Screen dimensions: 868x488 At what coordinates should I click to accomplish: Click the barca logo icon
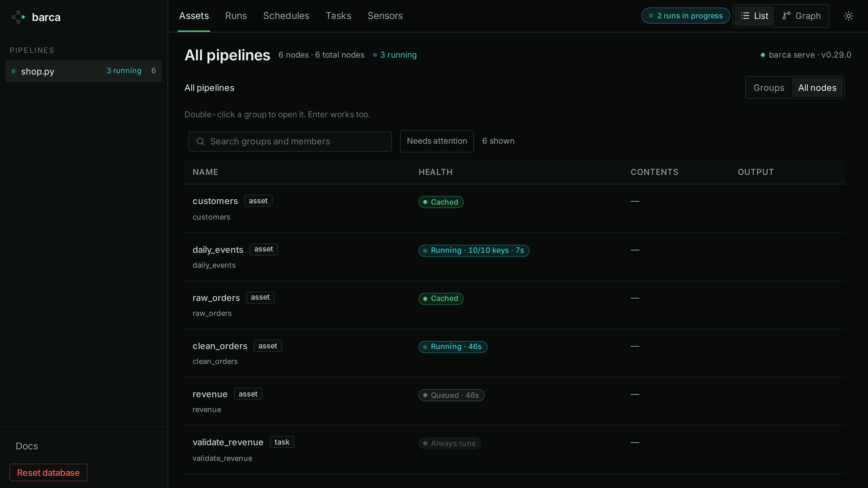click(x=18, y=17)
